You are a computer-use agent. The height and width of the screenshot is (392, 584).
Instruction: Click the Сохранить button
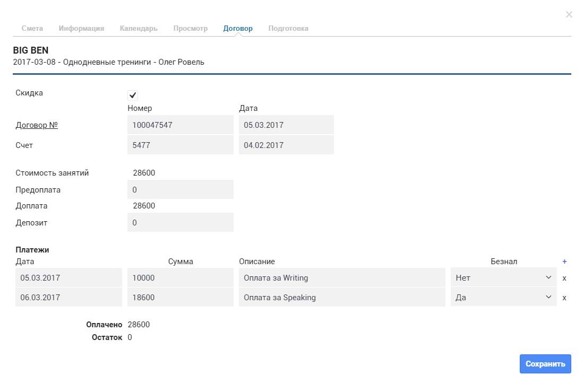(x=545, y=364)
